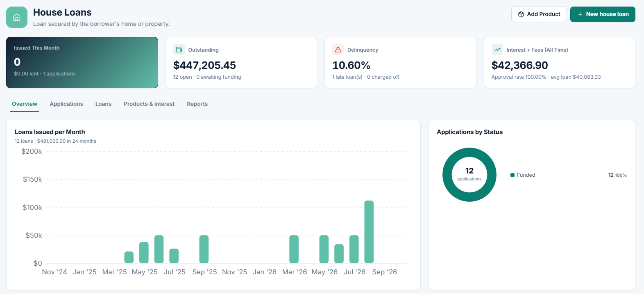Click the loan description subtitle under House Loans
The height and width of the screenshot is (294, 644).
click(x=102, y=24)
